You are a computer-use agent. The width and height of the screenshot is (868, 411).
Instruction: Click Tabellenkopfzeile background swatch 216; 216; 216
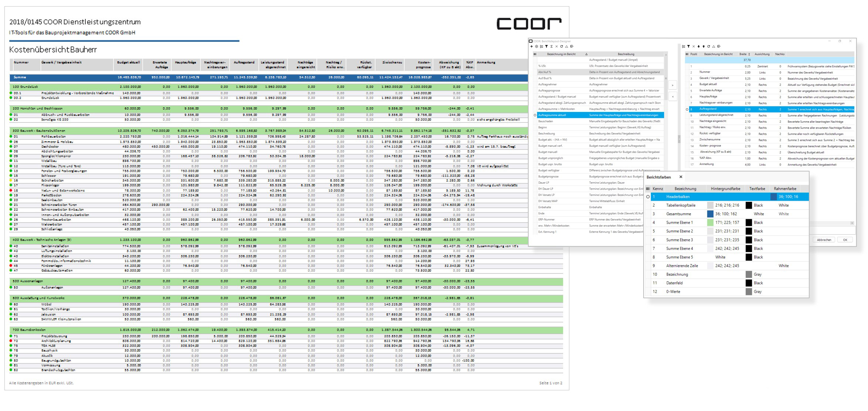click(710, 205)
